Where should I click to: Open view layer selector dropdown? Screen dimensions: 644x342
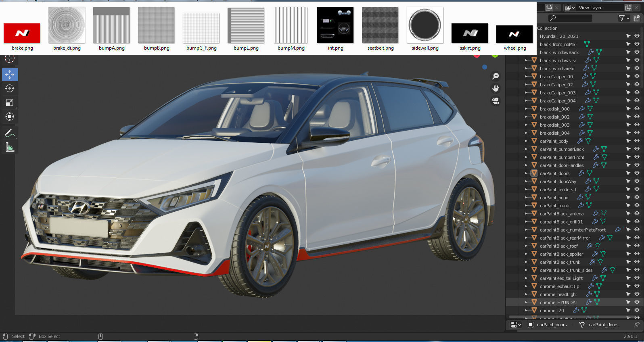click(570, 7)
